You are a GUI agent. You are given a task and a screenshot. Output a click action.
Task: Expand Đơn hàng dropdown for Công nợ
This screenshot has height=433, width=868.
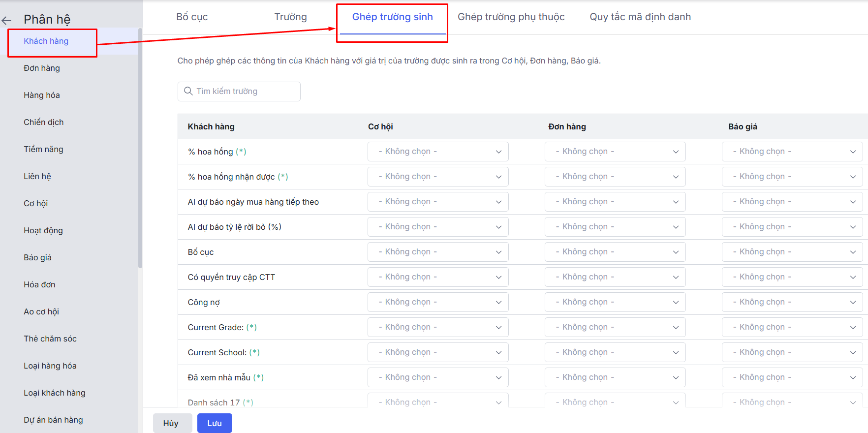(615, 302)
